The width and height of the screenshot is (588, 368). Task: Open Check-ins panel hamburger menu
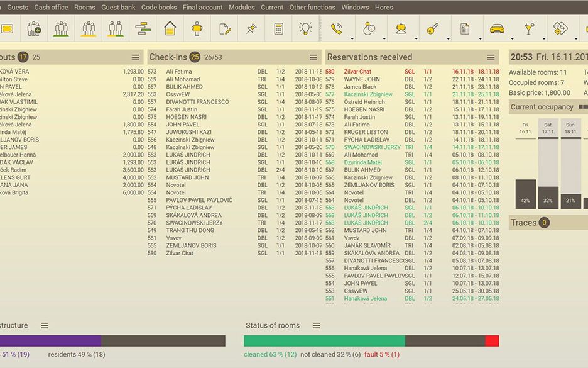coord(313,57)
